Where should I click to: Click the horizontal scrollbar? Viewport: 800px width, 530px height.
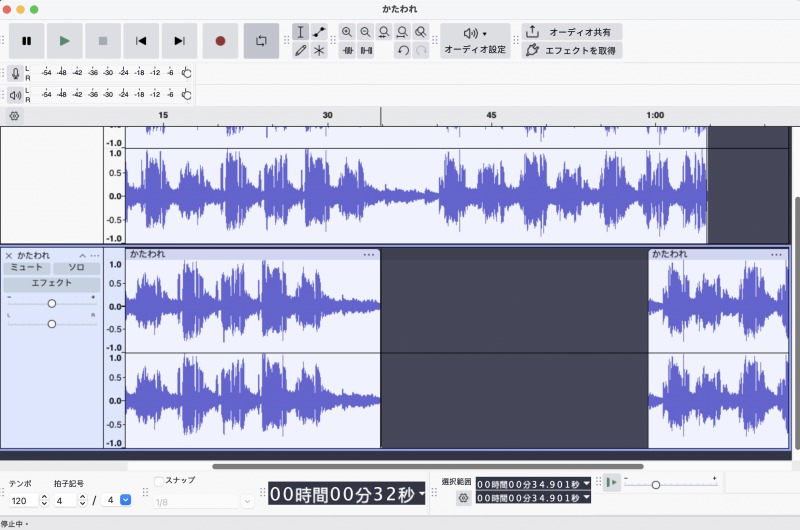coord(428,466)
